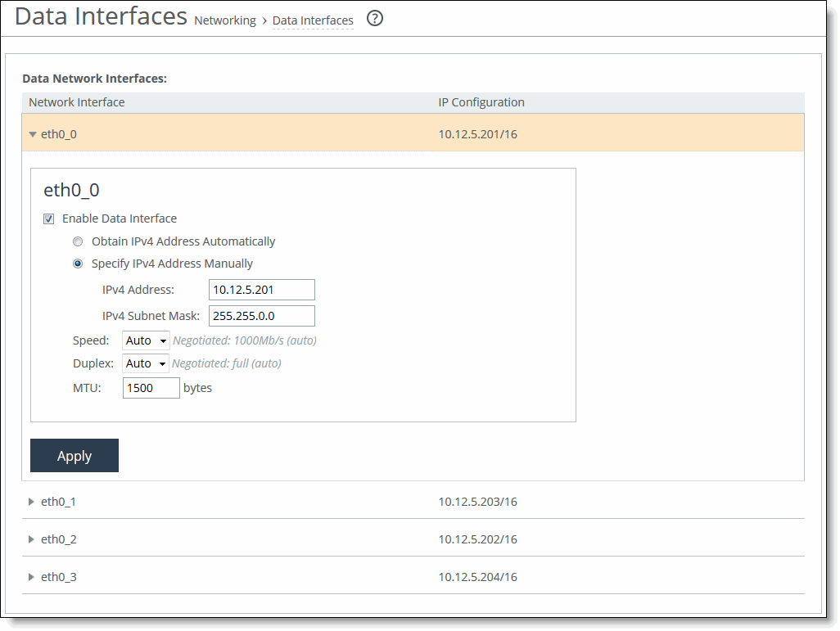Collapse the eth0_0 interface row
This screenshot has width=840, height=631.
pos(32,133)
